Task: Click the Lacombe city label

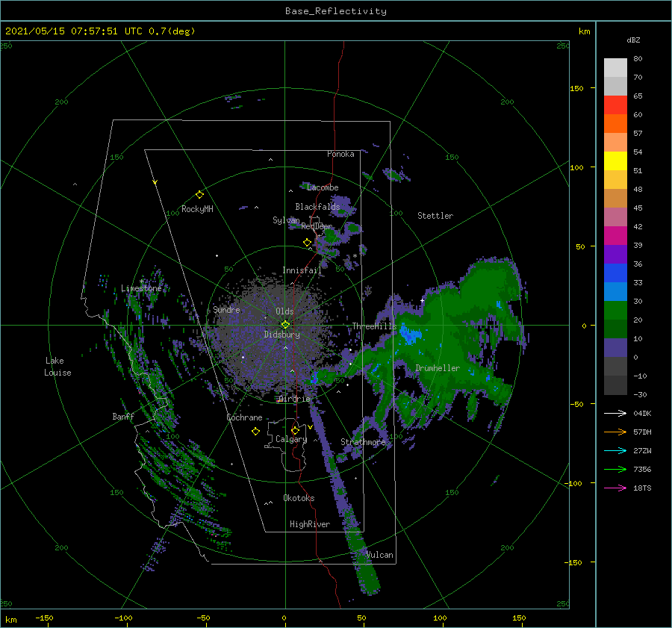Action: point(323,187)
